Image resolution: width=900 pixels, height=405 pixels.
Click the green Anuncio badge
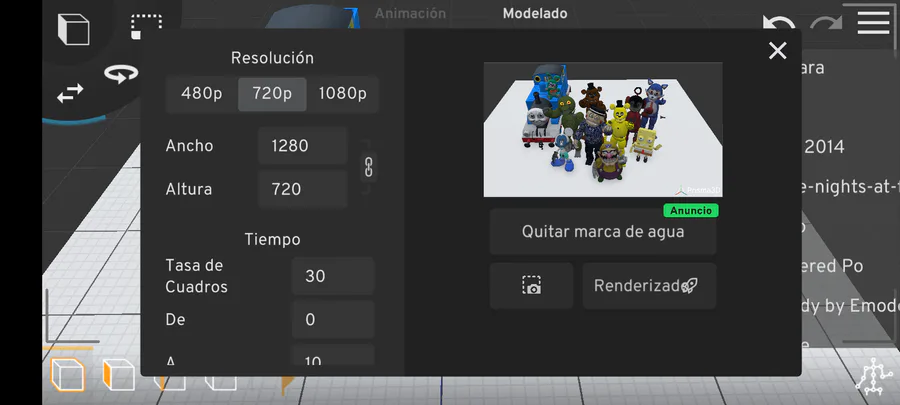(691, 211)
